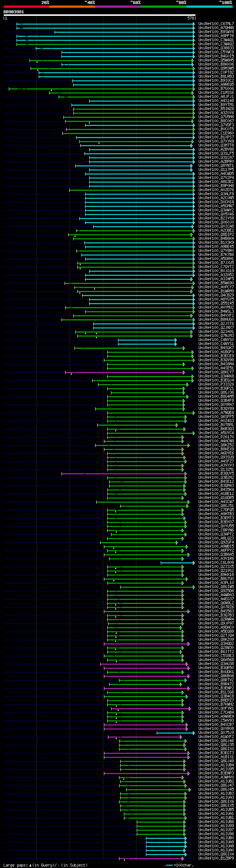Screen dimensions: 236x868
Task: Open hit UniRef100_C3W4Q2
Action: [x=216, y=44]
